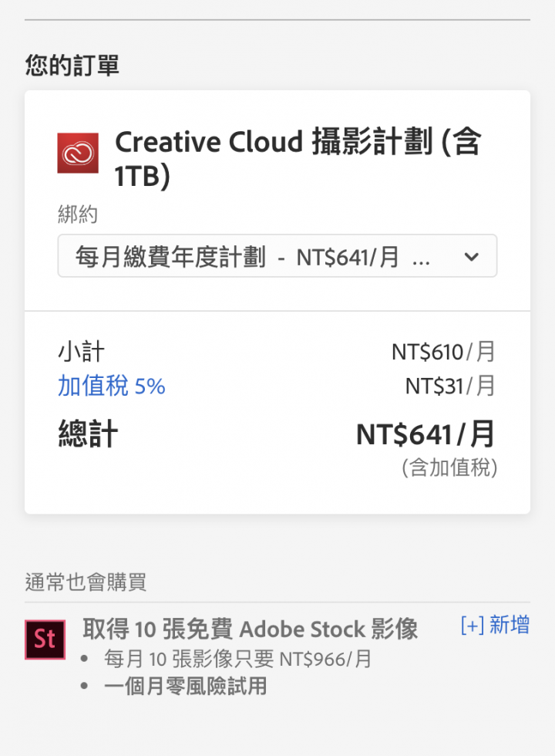The image size is (555, 756).
Task: Click the 通常也會購買 heading
Action: click(86, 582)
